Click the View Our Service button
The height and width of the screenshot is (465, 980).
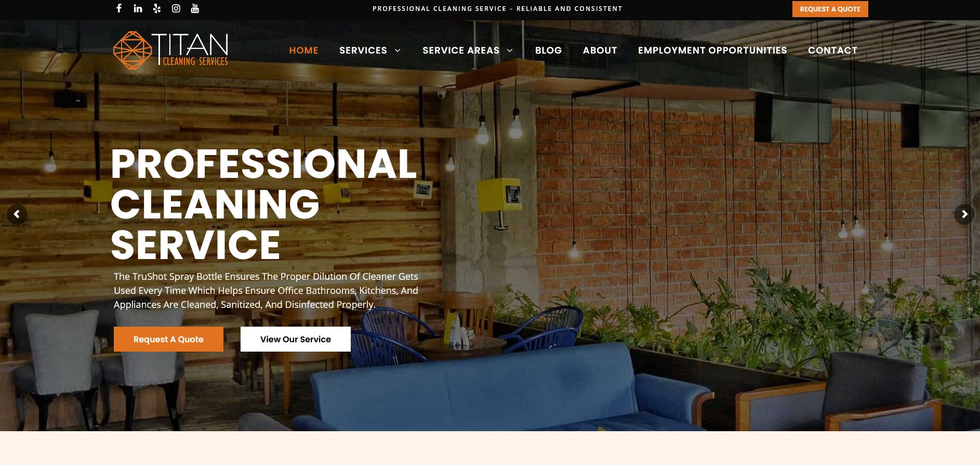pyautogui.click(x=296, y=339)
